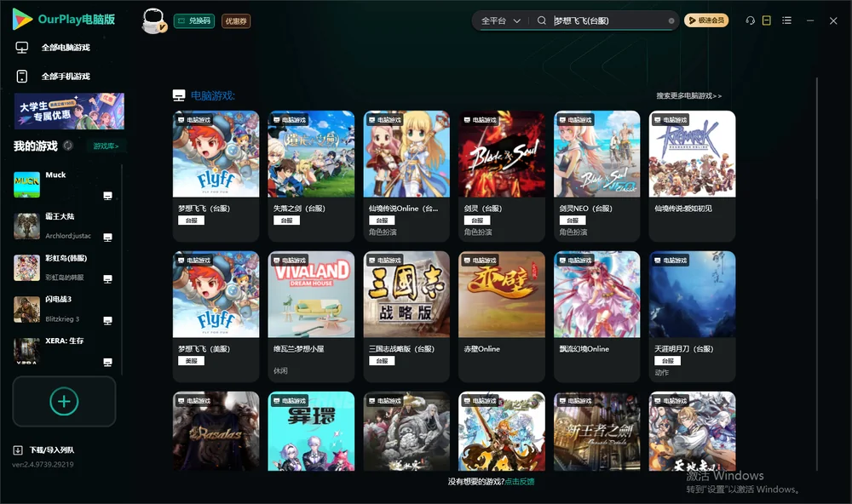Click 搜索更多电脑游戏>> link
This screenshot has height=504, width=852.
[688, 95]
